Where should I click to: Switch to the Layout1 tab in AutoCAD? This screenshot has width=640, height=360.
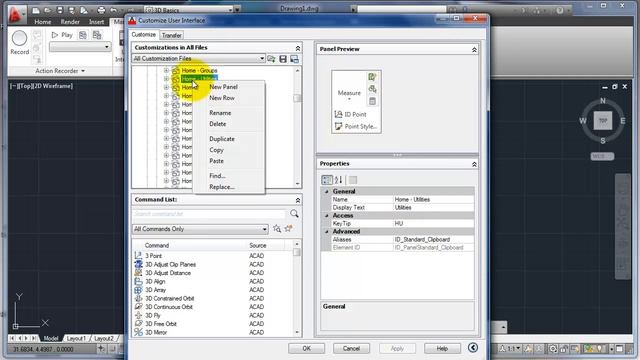pos(76,338)
